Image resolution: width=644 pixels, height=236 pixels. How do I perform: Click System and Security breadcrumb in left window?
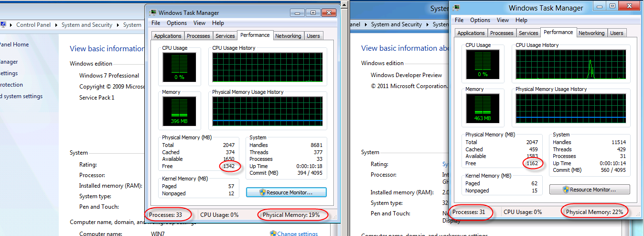tap(87, 25)
